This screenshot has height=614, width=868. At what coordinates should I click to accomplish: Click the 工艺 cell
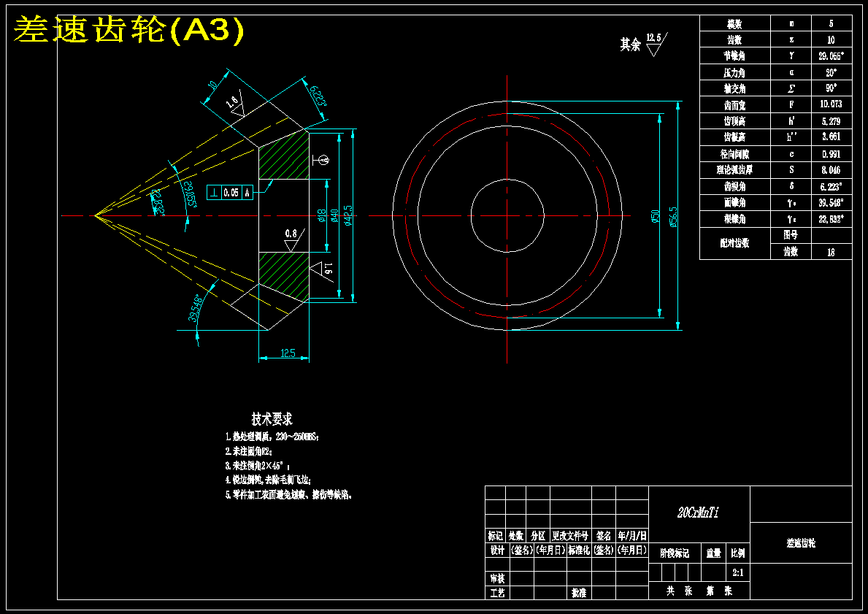click(497, 593)
